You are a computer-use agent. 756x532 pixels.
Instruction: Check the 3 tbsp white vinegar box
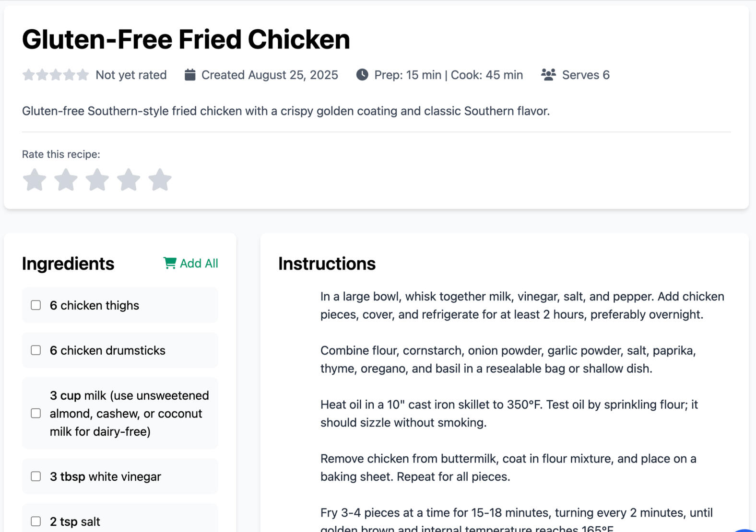tap(35, 476)
